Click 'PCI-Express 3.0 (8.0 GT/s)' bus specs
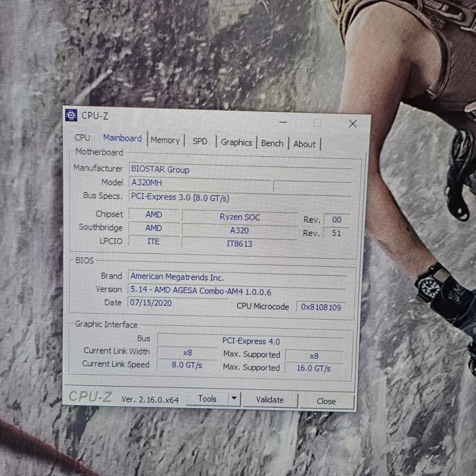This screenshot has height=476, width=476. [240, 198]
